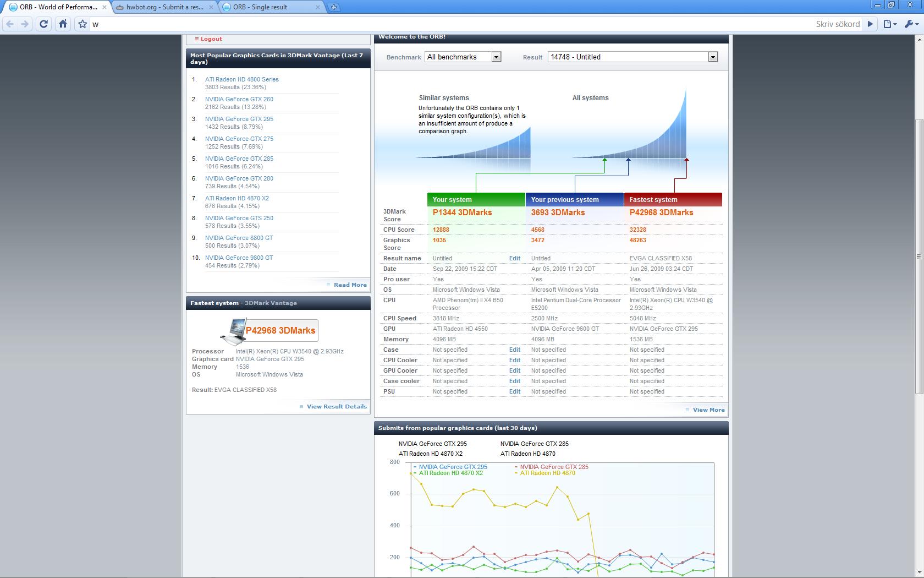Click the EVGA CLASSIFIED X58 result name in table
Image resolution: width=924 pixels, height=578 pixels.
[x=661, y=258]
